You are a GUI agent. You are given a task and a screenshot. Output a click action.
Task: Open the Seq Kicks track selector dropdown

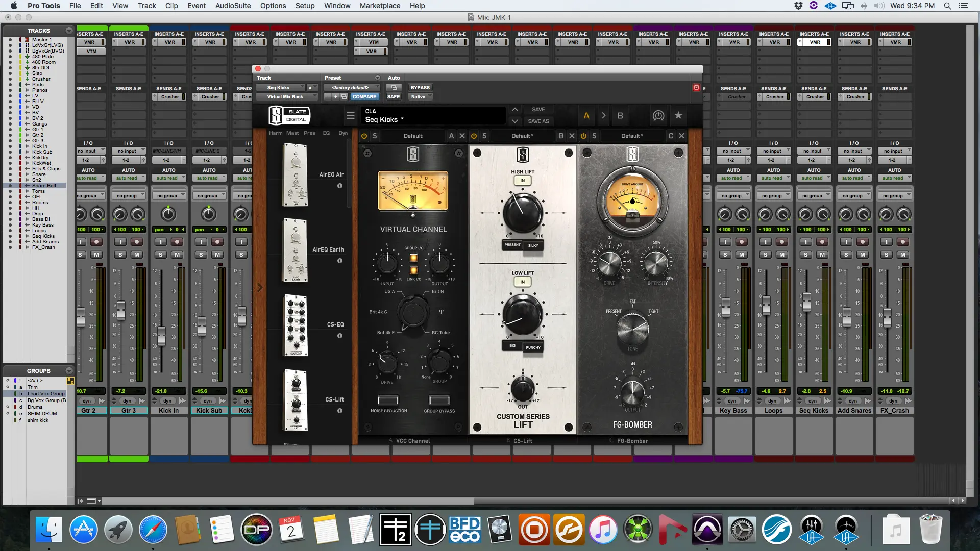click(280, 88)
